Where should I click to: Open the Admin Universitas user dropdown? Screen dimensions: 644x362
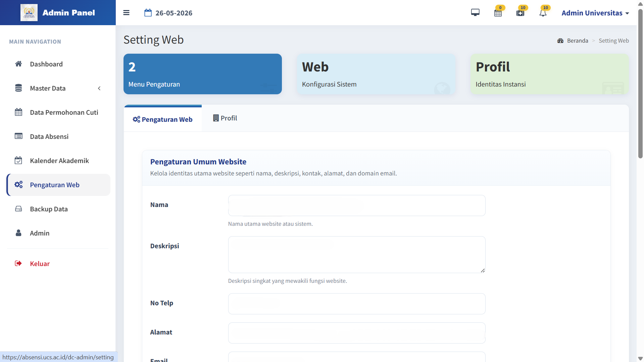pyautogui.click(x=595, y=13)
